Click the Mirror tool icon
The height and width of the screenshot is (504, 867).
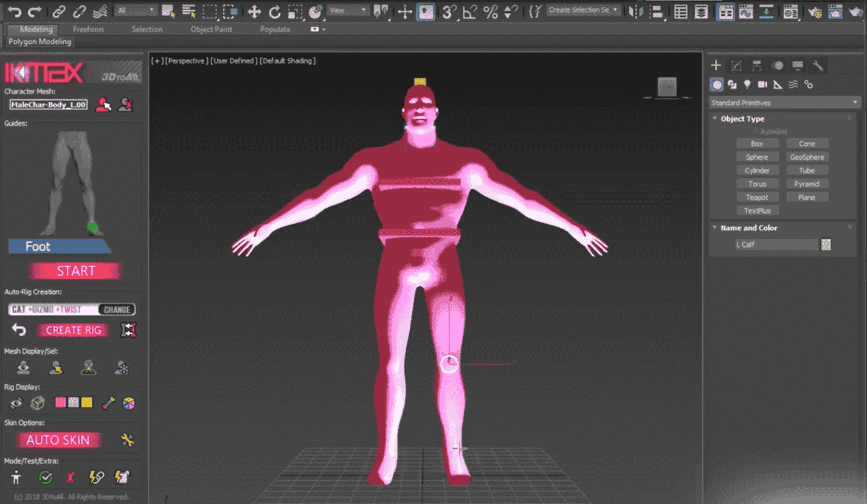tap(636, 12)
